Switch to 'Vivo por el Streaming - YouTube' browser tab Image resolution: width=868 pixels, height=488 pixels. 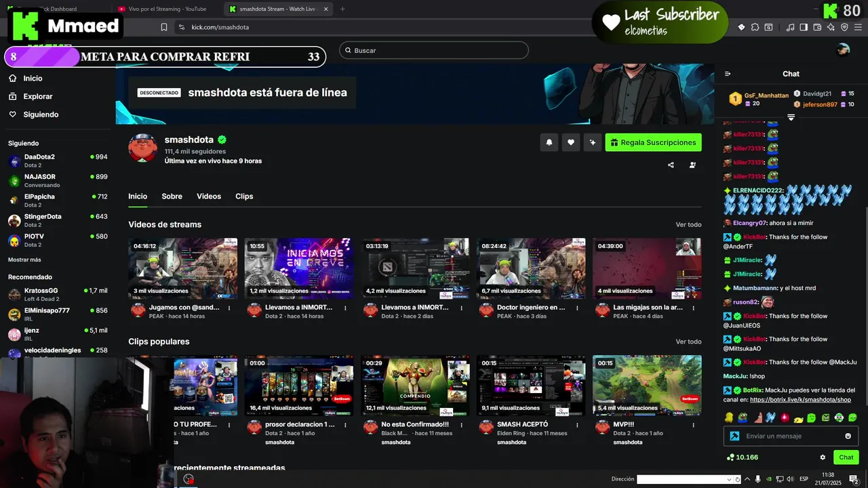click(167, 9)
